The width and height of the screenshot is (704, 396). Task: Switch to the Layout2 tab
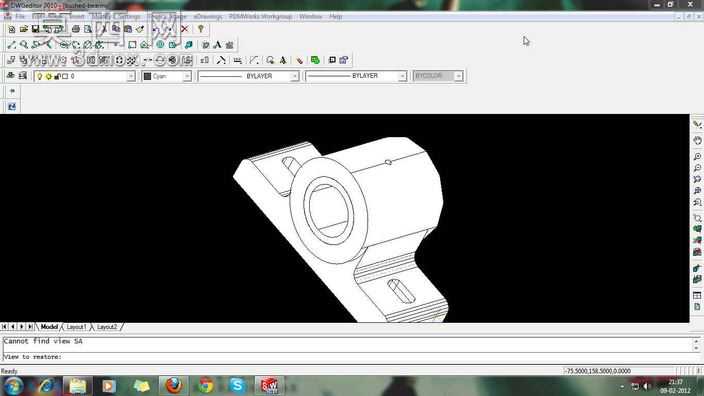107,327
